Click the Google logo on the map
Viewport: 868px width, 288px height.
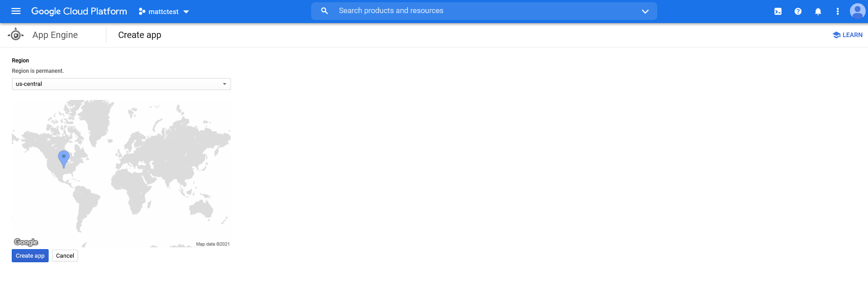26,242
